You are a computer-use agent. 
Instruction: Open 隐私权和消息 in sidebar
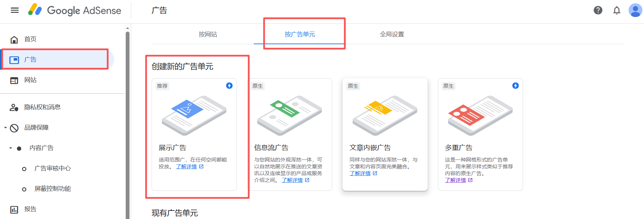click(42, 107)
